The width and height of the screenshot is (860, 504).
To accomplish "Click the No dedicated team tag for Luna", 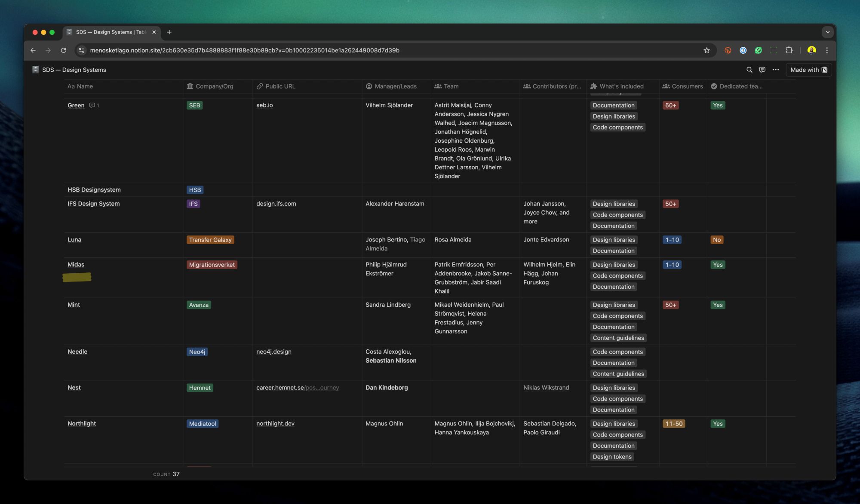I will [717, 240].
